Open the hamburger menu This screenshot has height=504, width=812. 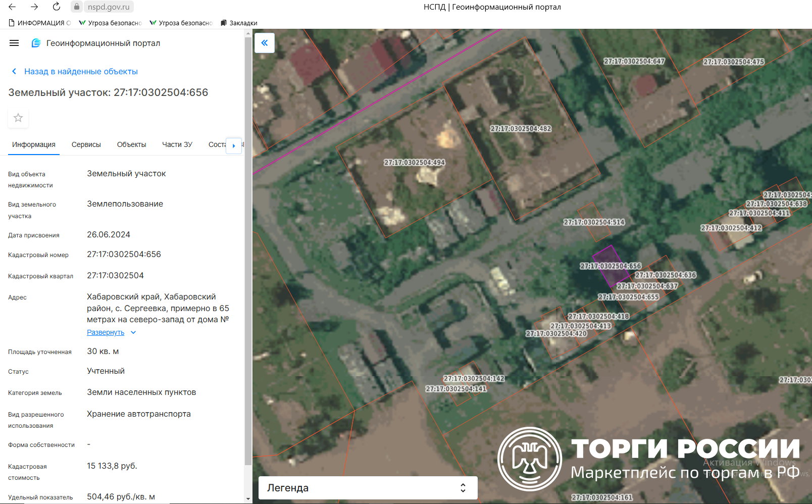(14, 43)
